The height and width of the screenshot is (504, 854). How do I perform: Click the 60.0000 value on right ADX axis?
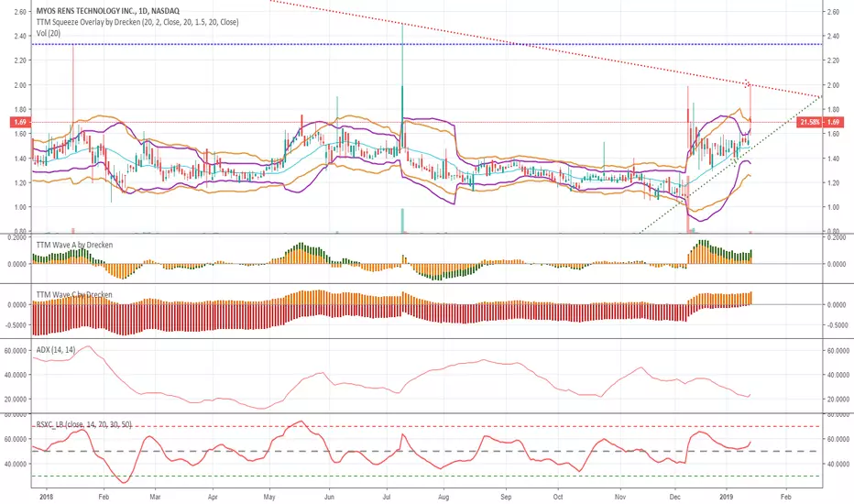(x=838, y=351)
